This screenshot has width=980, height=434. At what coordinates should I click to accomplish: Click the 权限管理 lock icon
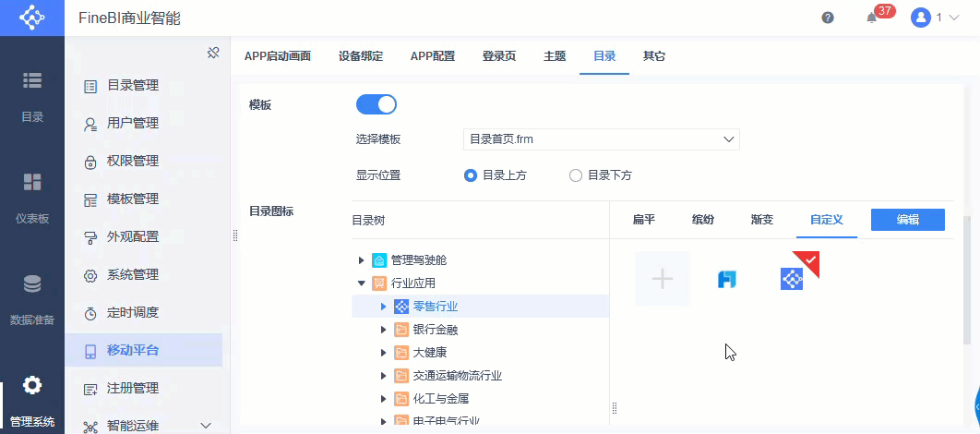pos(90,163)
